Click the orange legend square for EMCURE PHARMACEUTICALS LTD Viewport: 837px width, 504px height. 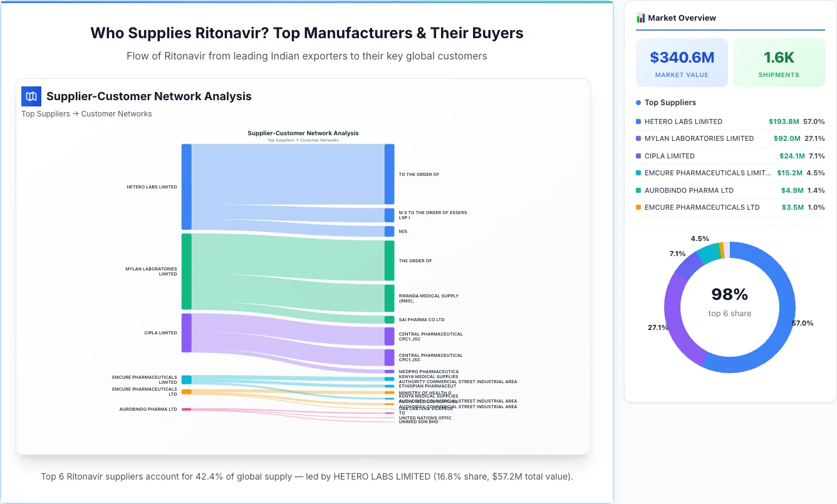[638, 207]
